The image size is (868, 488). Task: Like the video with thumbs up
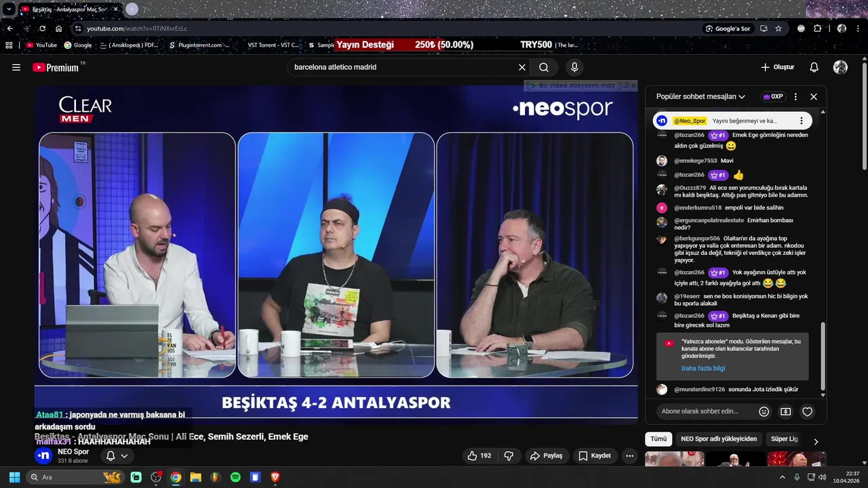click(479, 455)
